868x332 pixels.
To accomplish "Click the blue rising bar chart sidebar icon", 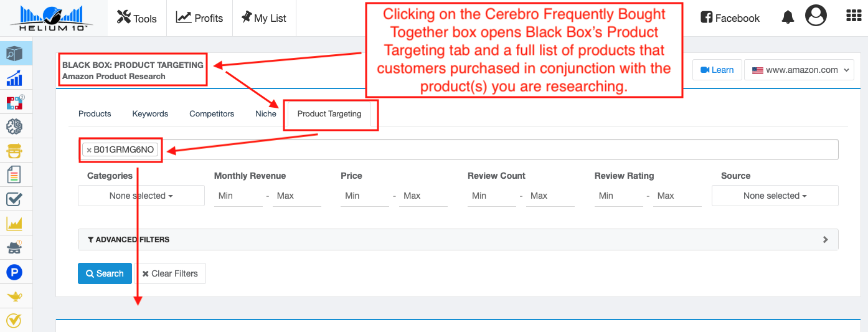I will (15, 78).
